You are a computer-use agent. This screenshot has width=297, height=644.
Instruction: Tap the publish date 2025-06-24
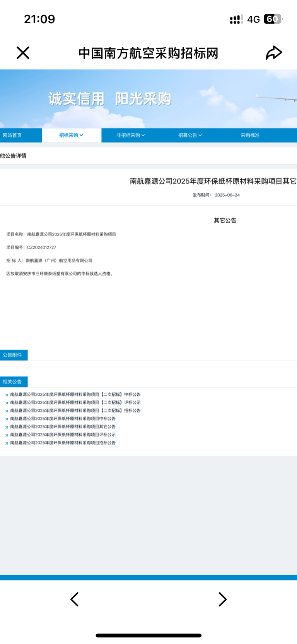[x=227, y=195]
